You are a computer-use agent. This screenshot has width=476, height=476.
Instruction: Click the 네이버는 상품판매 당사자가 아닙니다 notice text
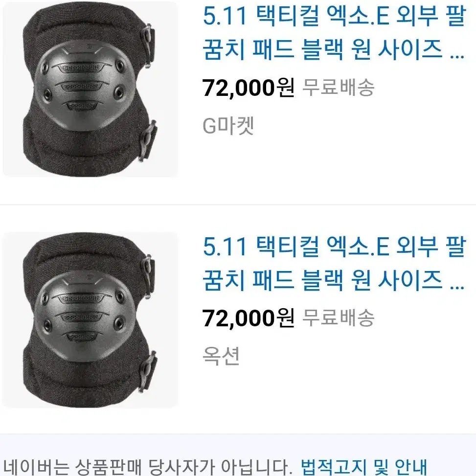tap(146, 467)
